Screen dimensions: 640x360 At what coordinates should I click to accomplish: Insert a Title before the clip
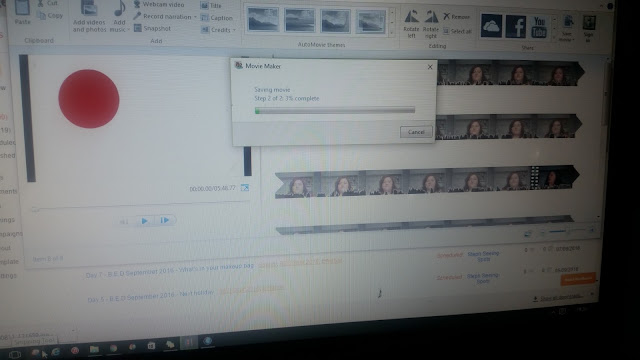pyautogui.click(x=211, y=6)
